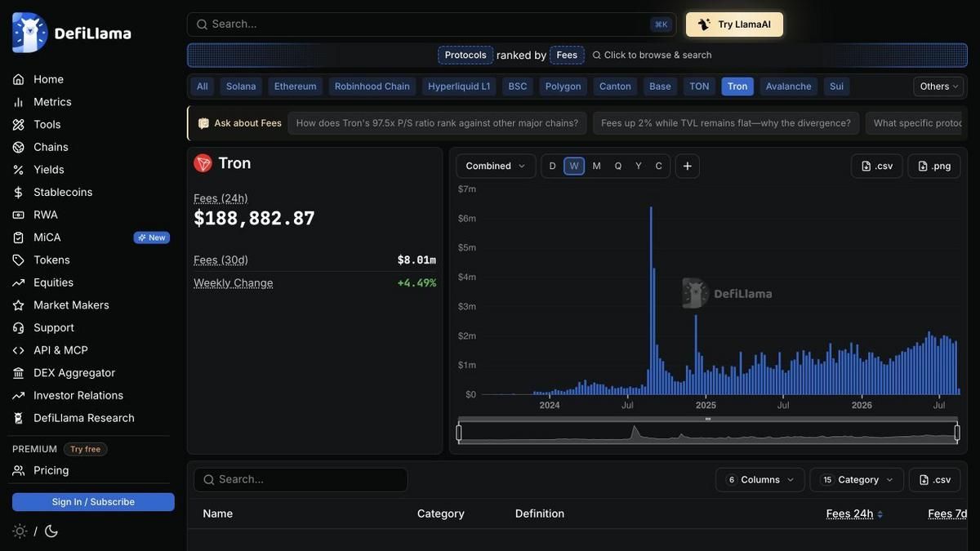The width and height of the screenshot is (980, 551).
Task: Select the Ethereum chain tab
Action: click(296, 87)
